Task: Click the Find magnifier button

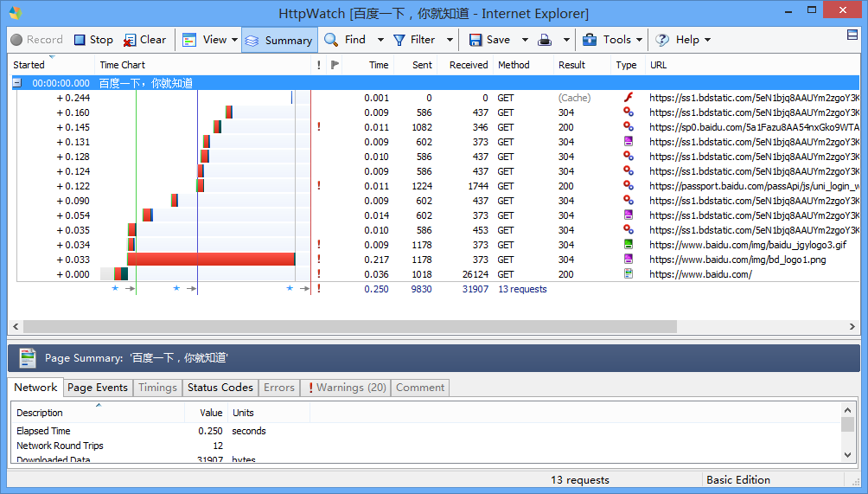Action: point(344,40)
